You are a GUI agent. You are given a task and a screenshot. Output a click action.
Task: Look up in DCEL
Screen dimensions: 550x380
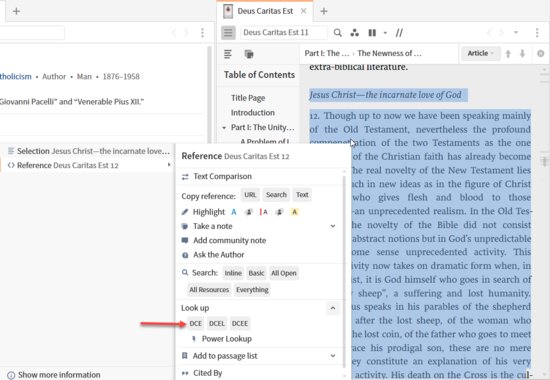click(x=217, y=324)
